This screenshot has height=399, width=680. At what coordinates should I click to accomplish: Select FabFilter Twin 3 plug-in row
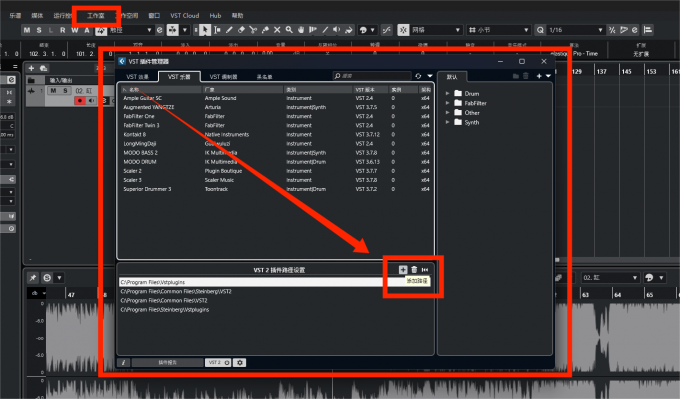pyautogui.click(x=276, y=125)
